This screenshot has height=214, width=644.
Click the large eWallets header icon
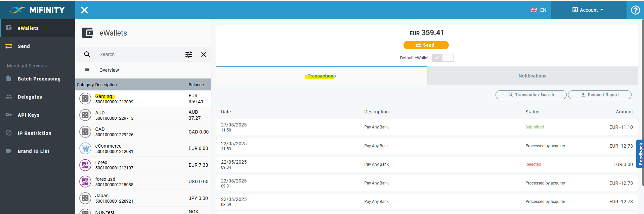pyautogui.click(x=88, y=33)
